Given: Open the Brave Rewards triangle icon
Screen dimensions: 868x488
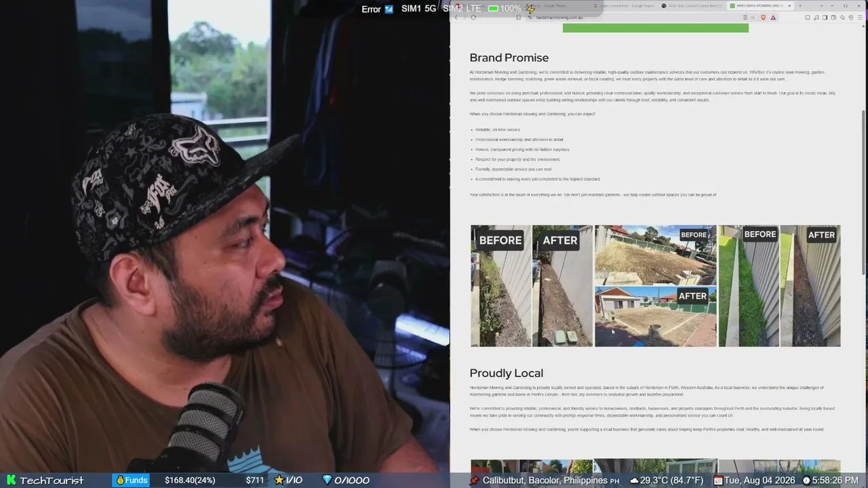Looking at the screenshot, I should (773, 18).
